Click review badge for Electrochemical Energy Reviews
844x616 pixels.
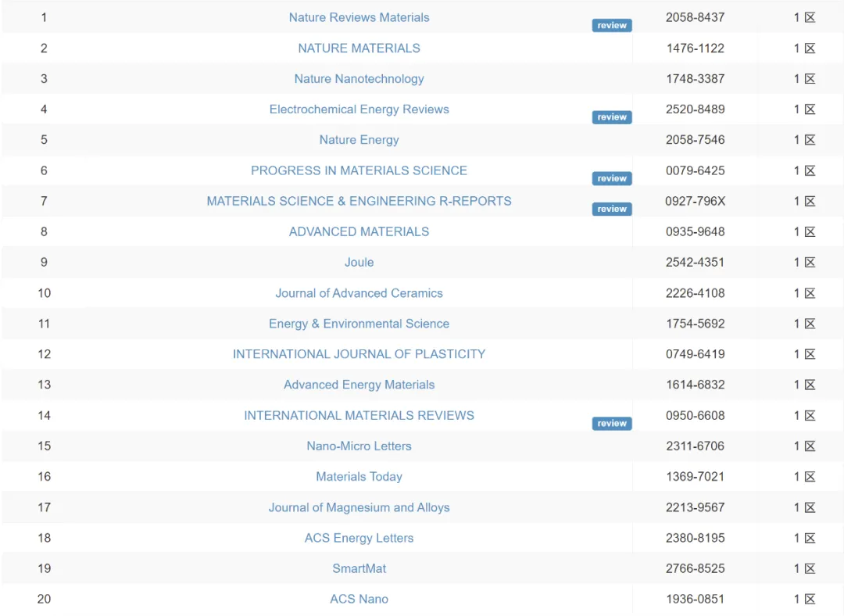point(612,116)
